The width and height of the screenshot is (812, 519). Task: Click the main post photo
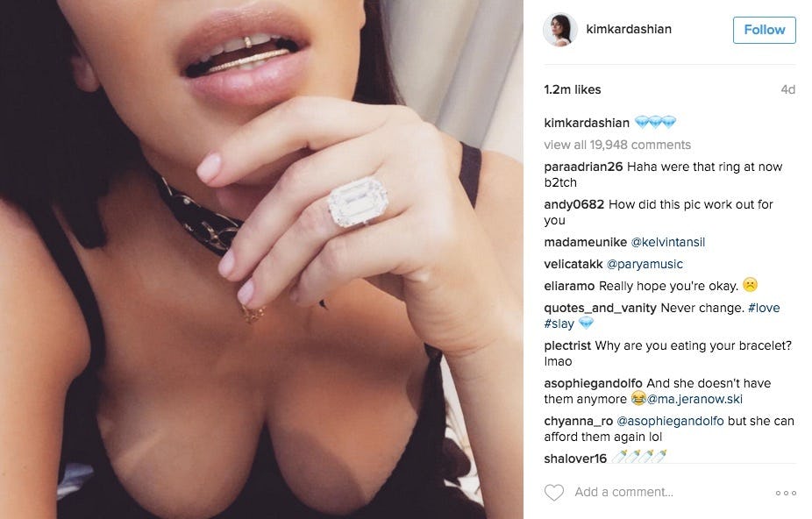(261, 259)
